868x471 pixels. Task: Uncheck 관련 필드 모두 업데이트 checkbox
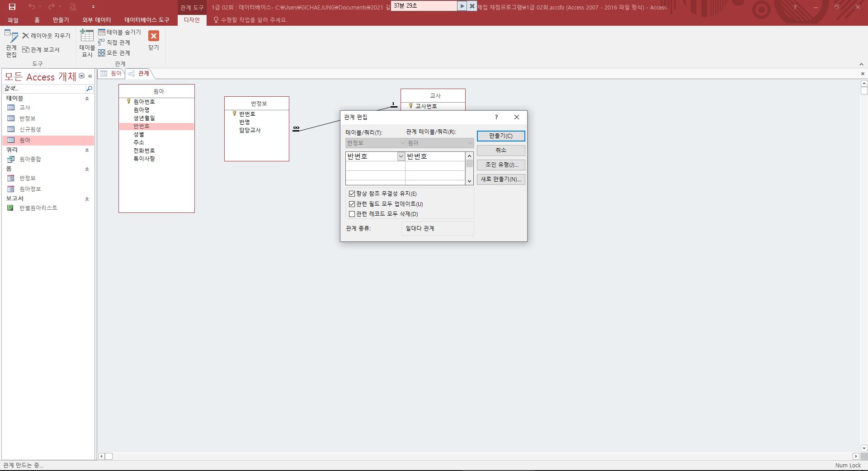pyautogui.click(x=352, y=204)
